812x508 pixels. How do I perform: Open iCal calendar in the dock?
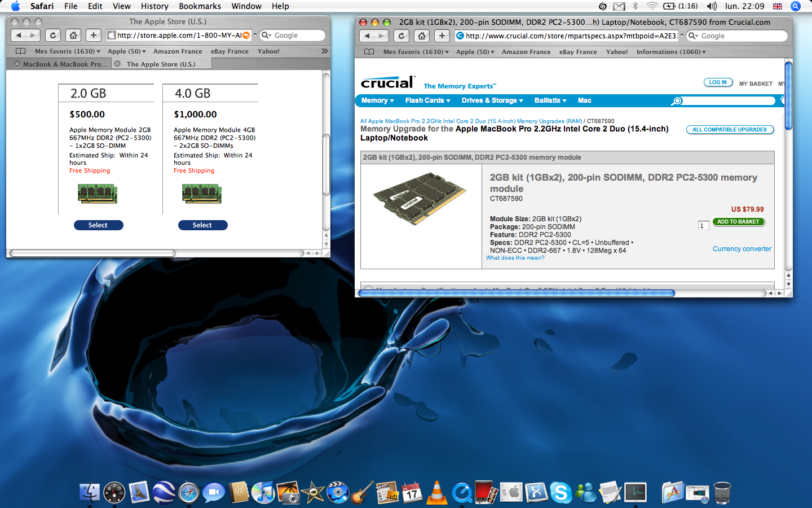(x=412, y=492)
